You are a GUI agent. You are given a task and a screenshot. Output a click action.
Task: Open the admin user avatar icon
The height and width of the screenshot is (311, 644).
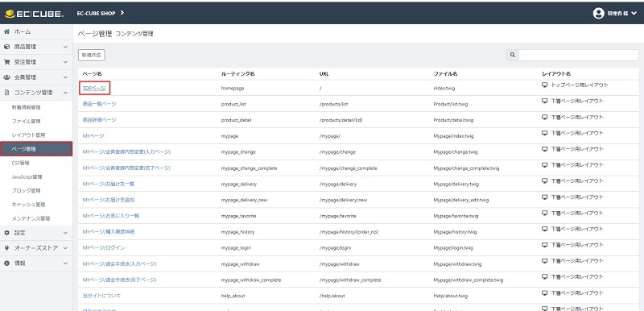(598, 13)
